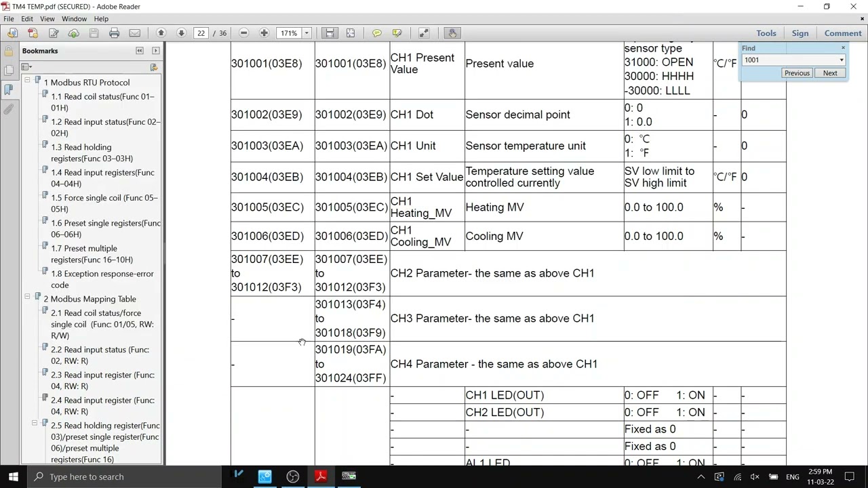Open the system tray hidden icons chevron

(701, 477)
